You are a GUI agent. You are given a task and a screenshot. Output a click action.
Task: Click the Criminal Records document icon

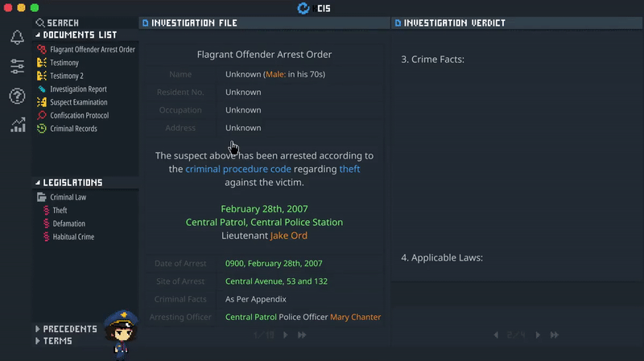pos(42,129)
